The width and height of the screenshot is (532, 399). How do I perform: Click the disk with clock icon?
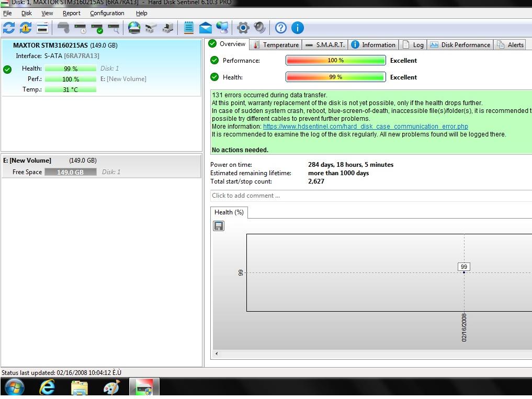click(81, 28)
